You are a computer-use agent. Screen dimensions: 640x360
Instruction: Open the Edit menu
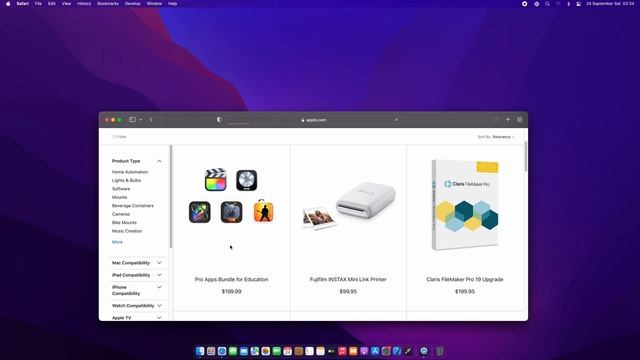(x=51, y=4)
